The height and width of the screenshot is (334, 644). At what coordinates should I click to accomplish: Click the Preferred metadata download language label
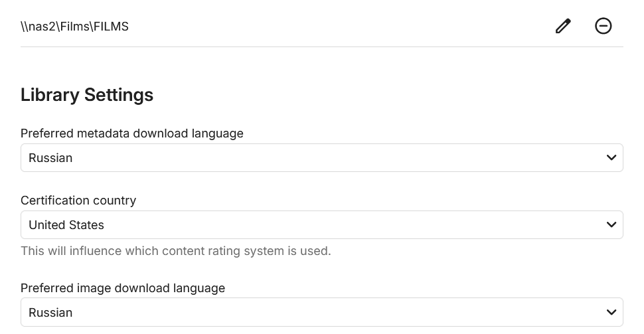[x=132, y=133]
